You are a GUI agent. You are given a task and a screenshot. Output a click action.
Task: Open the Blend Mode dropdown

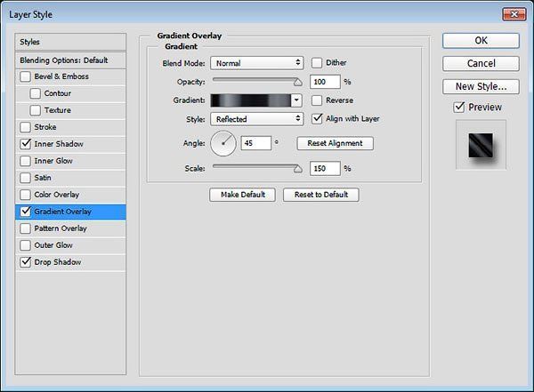[x=257, y=63]
